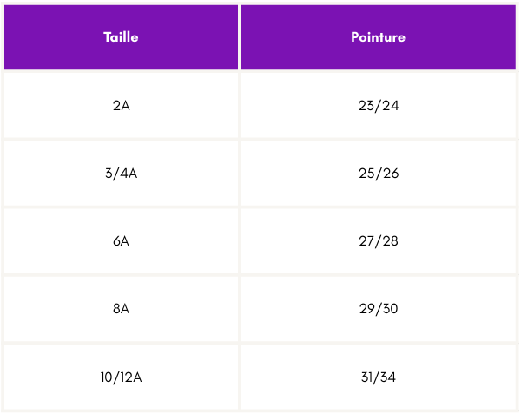Click the 27/28 shoe size cell
Viewport: 521px width, 420px height.
pos(378,241)
